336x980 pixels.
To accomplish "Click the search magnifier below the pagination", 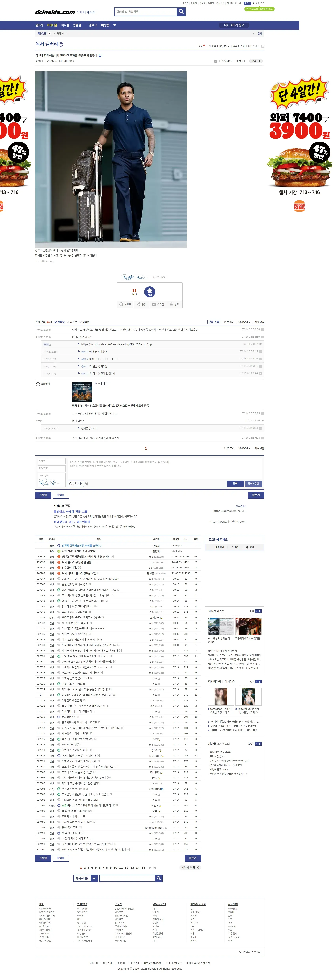I will pyautogui.click(x=159, y=878).
